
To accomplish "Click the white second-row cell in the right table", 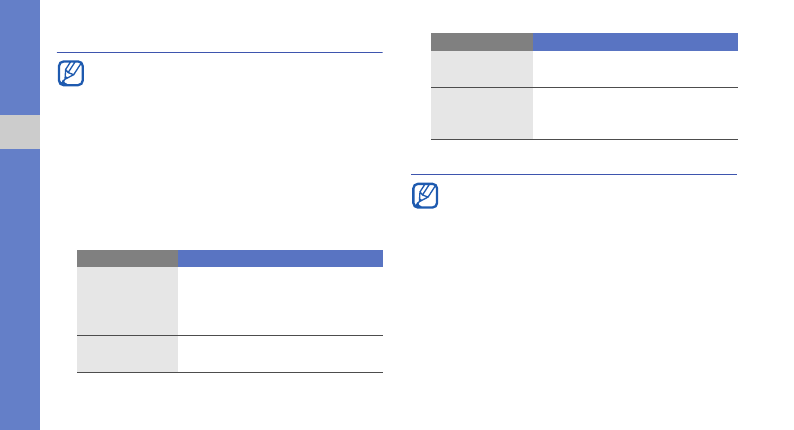I will pyautogui.click(x=635, y=113).
